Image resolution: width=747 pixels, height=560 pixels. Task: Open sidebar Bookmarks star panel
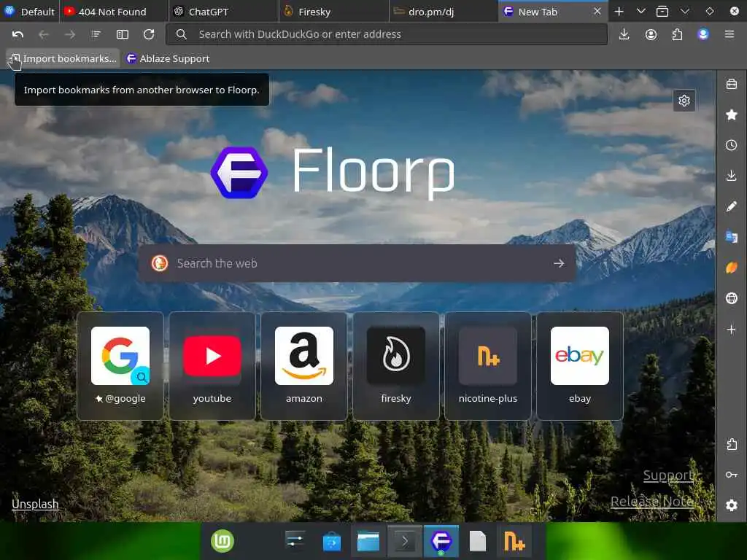click(732, 114)
